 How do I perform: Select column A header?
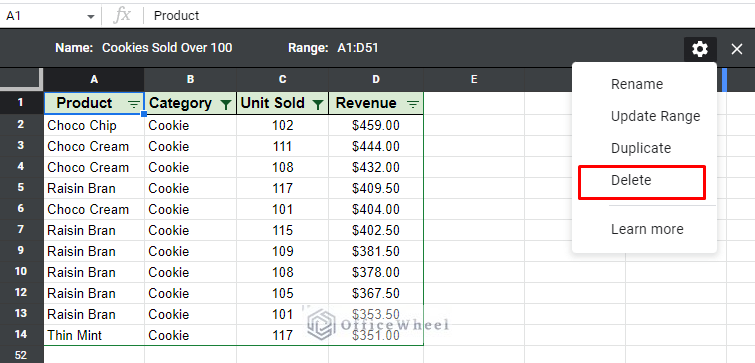(x=94, y=79)
